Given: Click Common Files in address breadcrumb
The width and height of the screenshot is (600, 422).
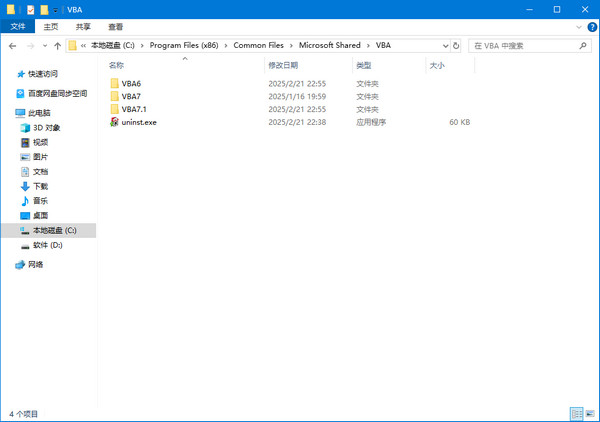Looking at the screenshot, I should 257,45.
